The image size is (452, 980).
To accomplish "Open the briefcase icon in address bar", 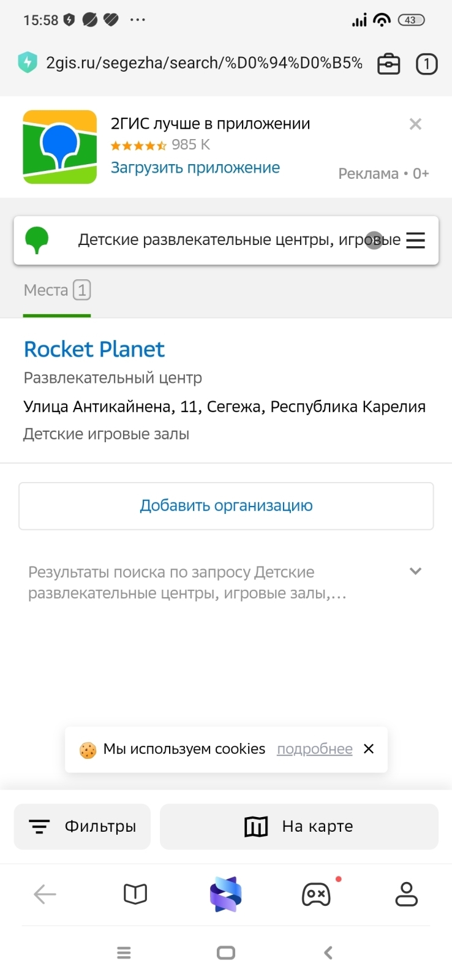I will click(388, 64).
